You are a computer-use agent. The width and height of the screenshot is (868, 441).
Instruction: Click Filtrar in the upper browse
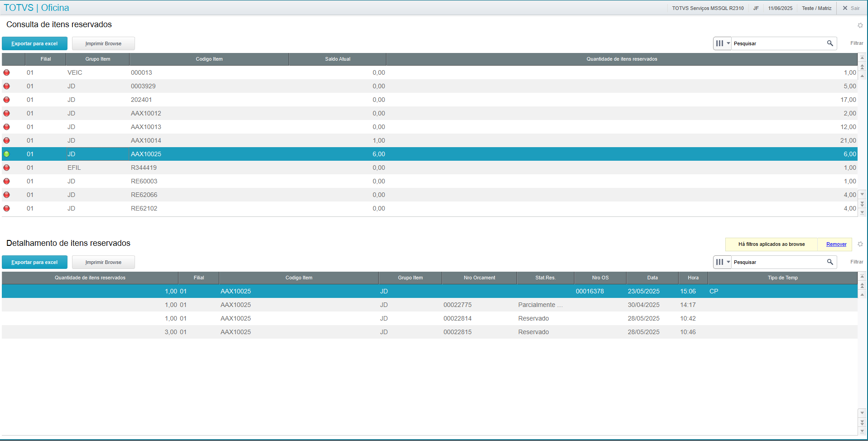[857, 43]
